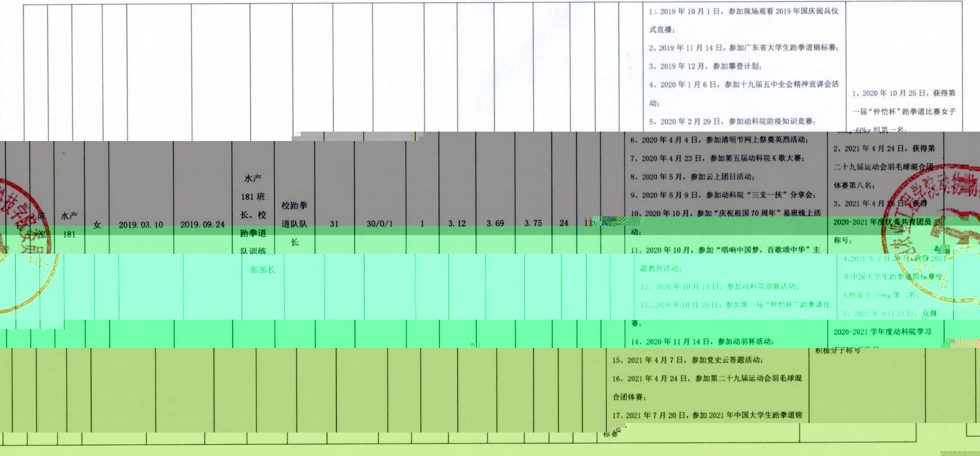This screenshot has height=456, width=980.
Task: Click award '2、2021年4月24日,获得第' line
Action: pyautogui.click(x=884, y=149)
